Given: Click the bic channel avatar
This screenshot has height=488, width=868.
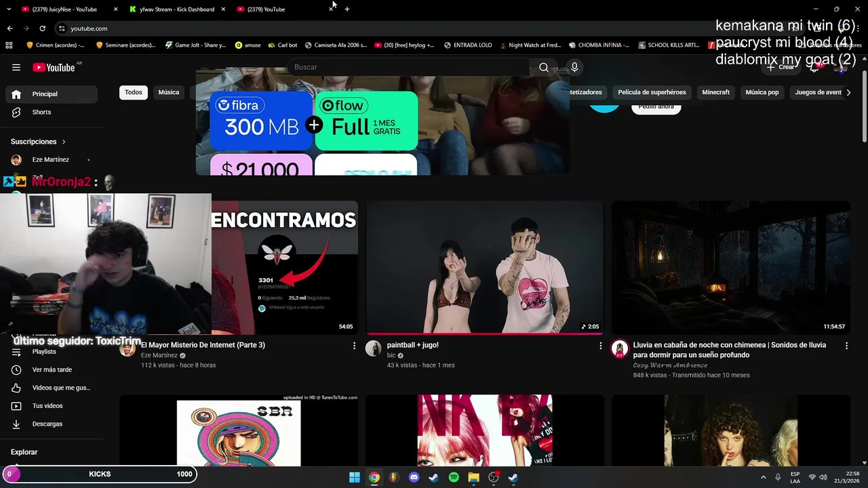Looking at the screenshot, I should click(374, 348).
